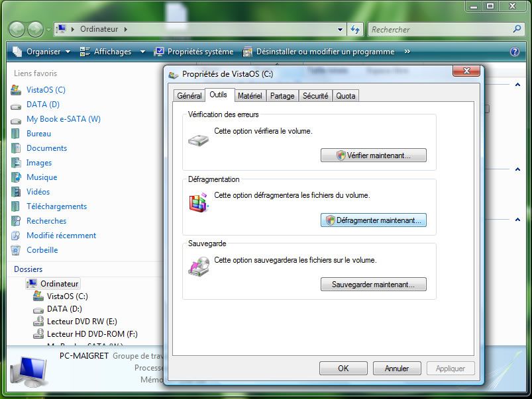
Task: Select VistaOS (C:) in the Dossiers tree
Action: (67, 296)
